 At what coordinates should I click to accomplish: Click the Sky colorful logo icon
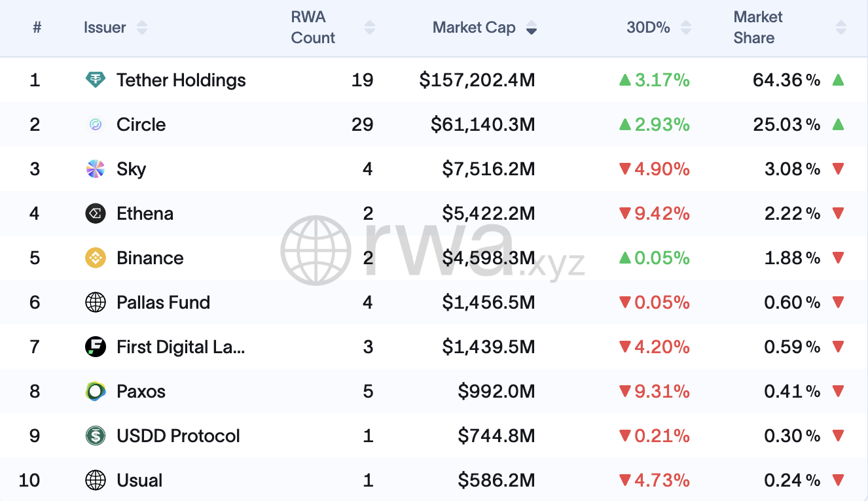(96, 169)
